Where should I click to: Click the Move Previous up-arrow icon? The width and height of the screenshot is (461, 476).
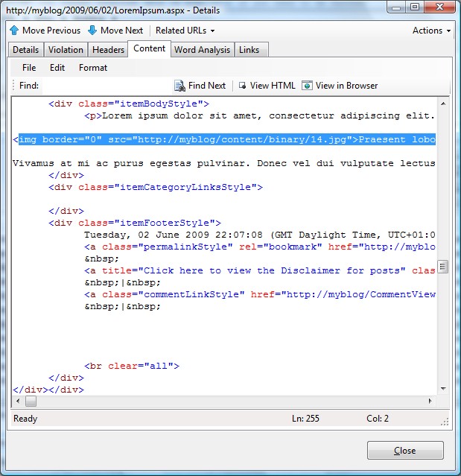pyautogui.click(x=14, y=31)
